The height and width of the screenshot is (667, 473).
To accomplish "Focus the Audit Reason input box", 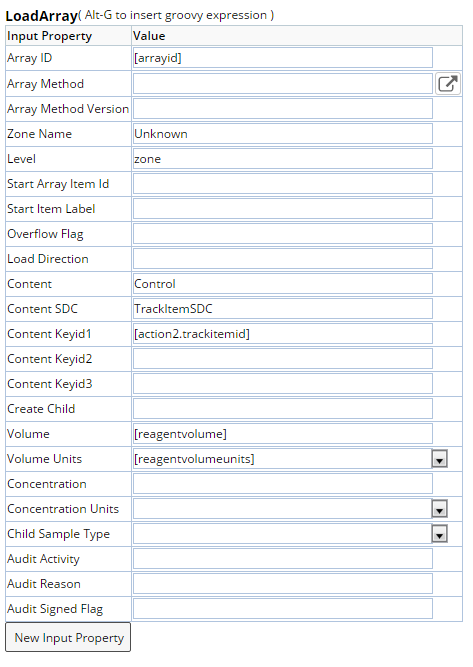I will (x=283, y=584).
